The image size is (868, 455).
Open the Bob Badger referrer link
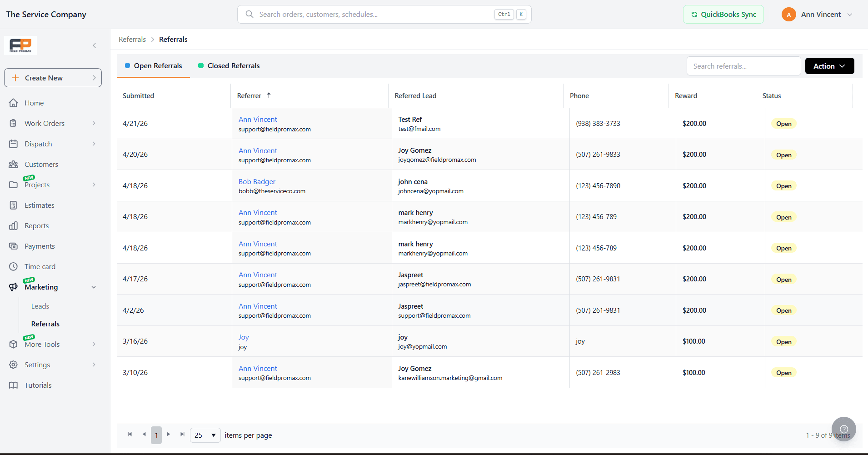pos(257,182)
